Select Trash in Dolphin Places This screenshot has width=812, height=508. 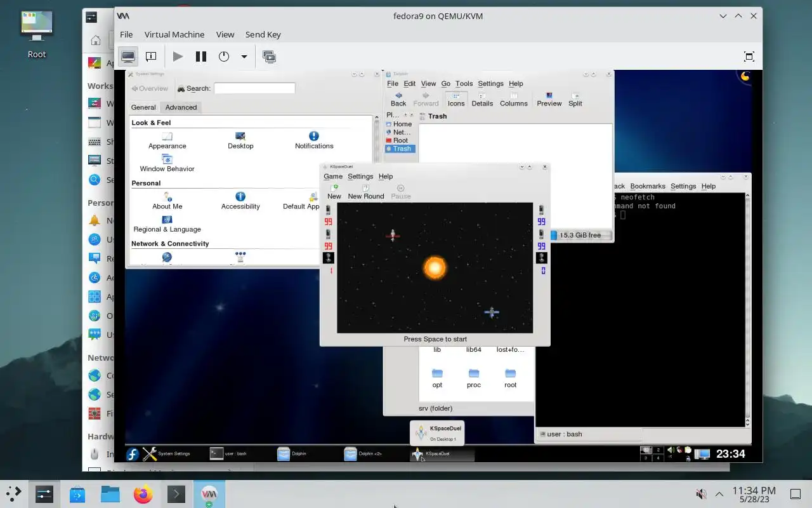point(399,149)
